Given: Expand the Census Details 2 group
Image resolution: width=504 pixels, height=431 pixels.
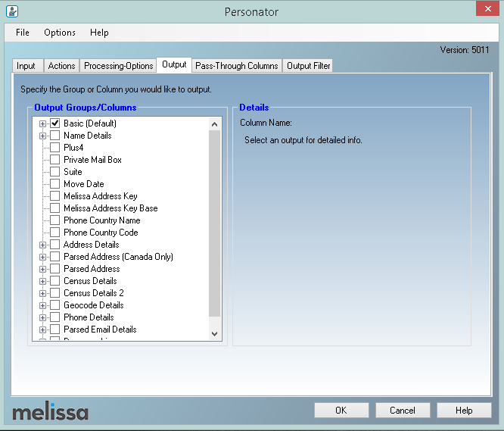Looking at the screenshot, I should tap(43, 293).
